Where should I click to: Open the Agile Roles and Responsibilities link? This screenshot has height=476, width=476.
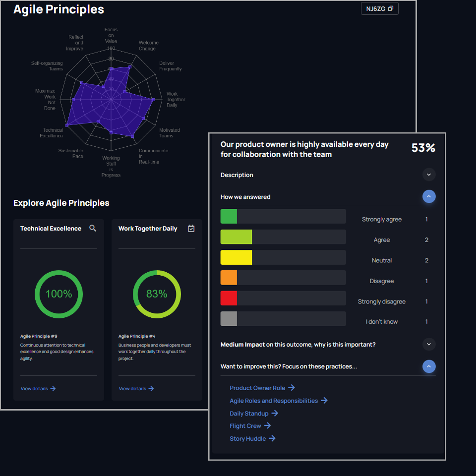click(274, 401)
